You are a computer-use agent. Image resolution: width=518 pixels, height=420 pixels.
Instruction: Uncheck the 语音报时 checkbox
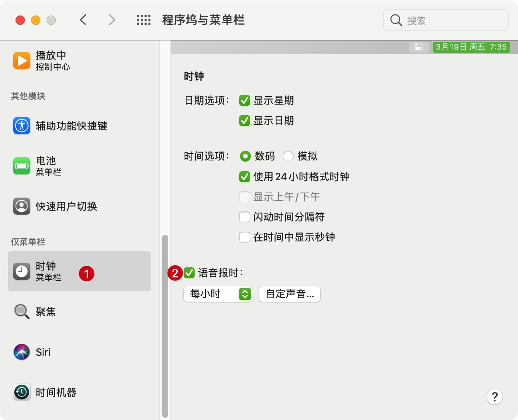[x=189, y=273]
